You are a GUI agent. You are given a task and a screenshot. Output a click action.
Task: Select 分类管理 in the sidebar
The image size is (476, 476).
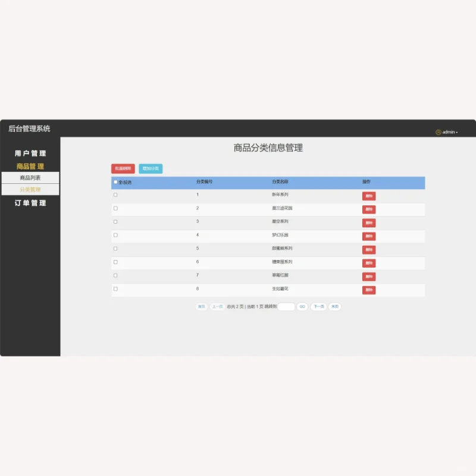tap(29, 189)
